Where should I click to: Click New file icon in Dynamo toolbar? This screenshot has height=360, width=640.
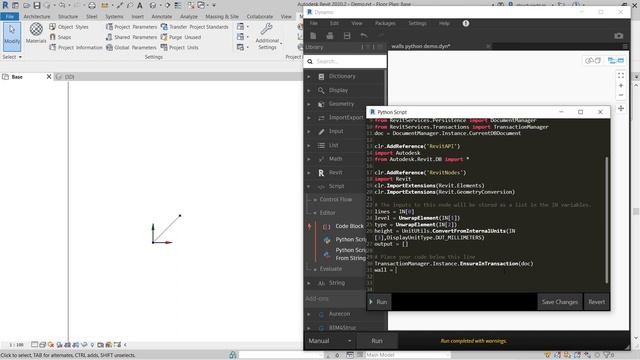click(313, 36)
